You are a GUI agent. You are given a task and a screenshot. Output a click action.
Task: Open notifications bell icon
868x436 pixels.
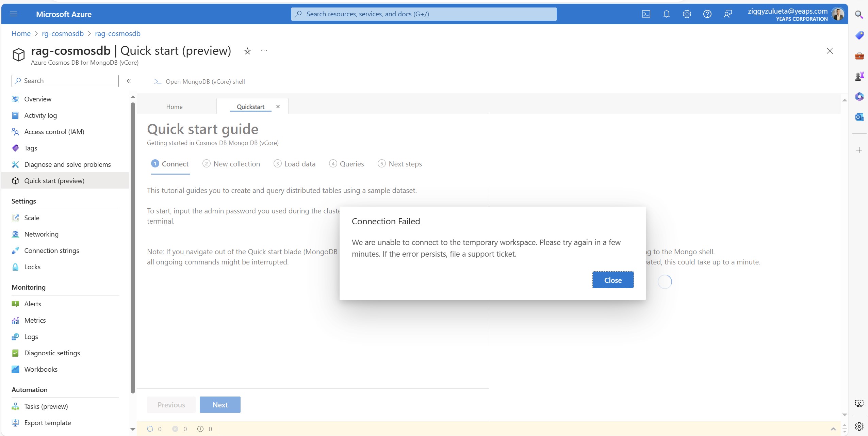(666, 14)
